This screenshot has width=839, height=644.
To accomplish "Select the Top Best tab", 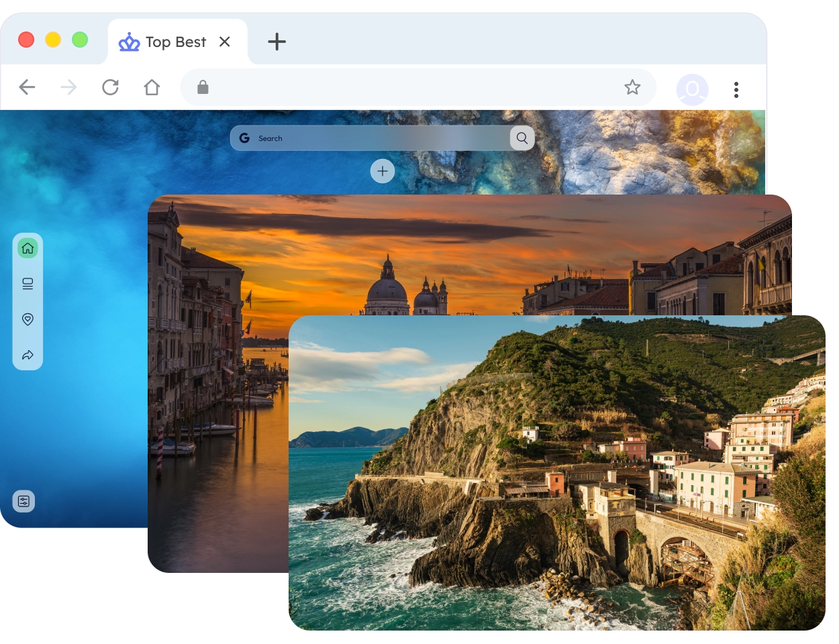I will [177, 42].
